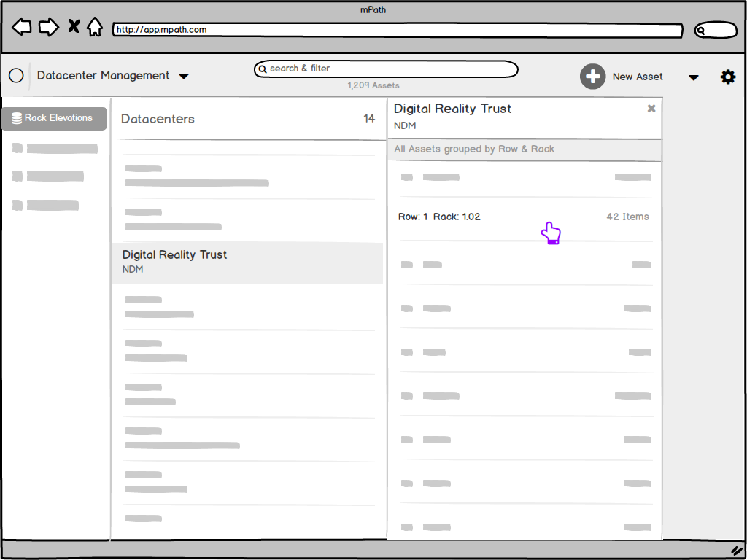Click the magnifier in search & filter
Image resolution: width=747 pixels, height=560 pixels.
263,69
